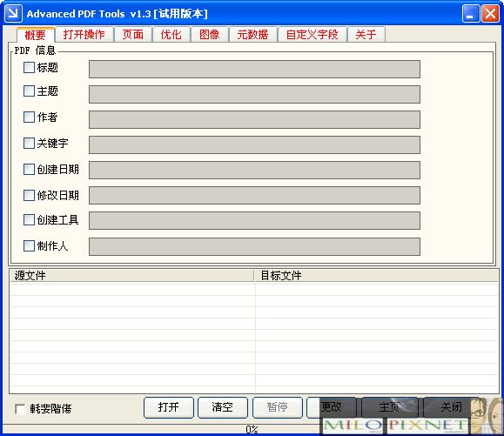Check the 创建工具 checkbox
The width and height of the screenshot is (504, 436).
[x=29, y=220]
